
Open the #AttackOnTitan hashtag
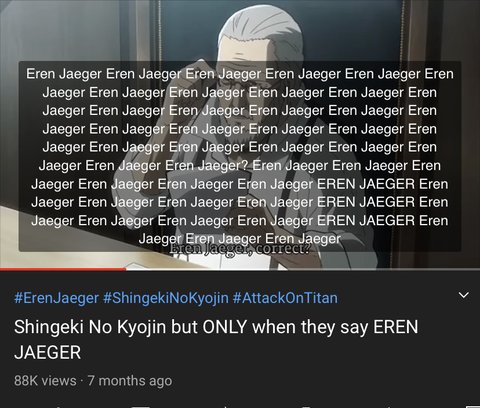tap(285, 298)
